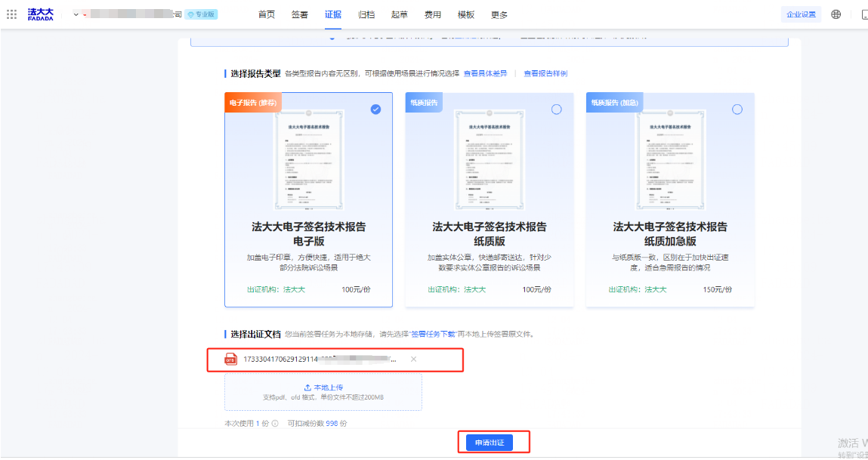Click the uploaded file name 1733304170629129114
868x460 pixels.
[320, 360]
